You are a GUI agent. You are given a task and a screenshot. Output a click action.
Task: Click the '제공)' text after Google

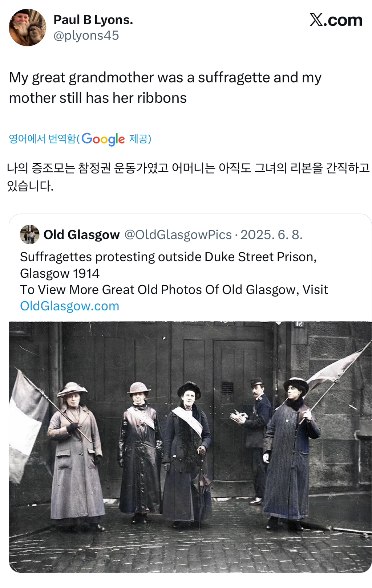(140, 139)
